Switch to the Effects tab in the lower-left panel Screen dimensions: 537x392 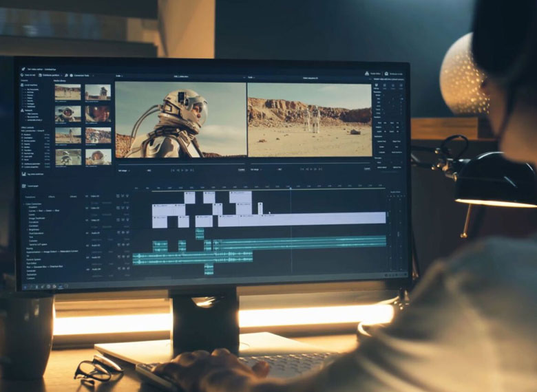click(52, 196)
